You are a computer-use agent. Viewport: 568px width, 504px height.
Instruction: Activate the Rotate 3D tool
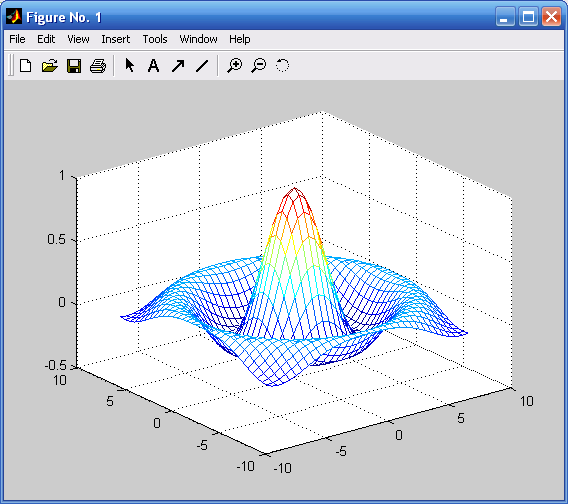coord(283,66)
